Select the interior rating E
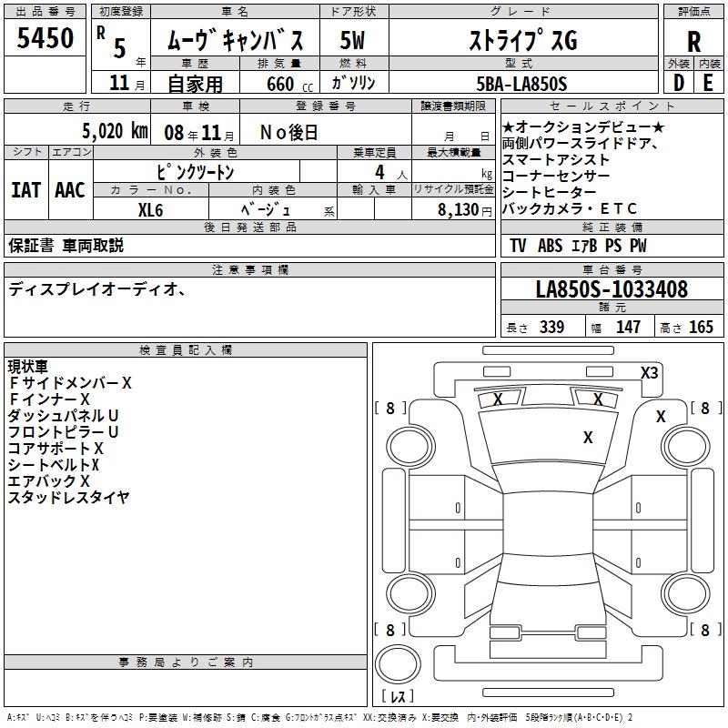 [708, 83]
